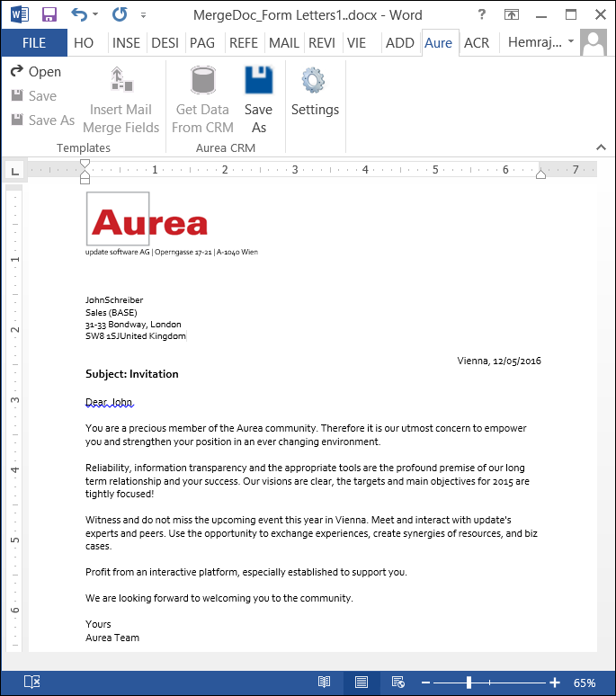
Task: Customize Quick Access Toolbar dropdown
Action: [143, 15]
